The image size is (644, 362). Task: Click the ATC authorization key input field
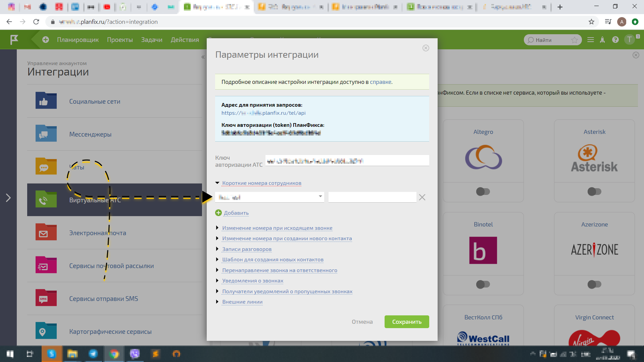click(347, 161)
